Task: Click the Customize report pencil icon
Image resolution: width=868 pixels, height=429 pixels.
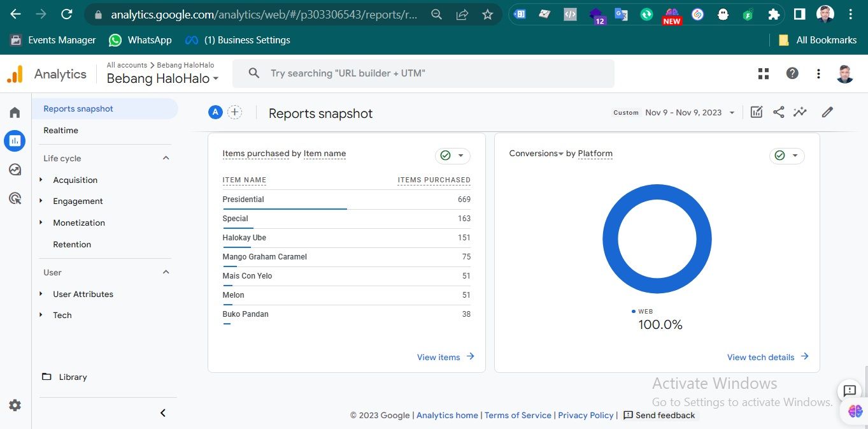Action: click(x=827, y=112)
